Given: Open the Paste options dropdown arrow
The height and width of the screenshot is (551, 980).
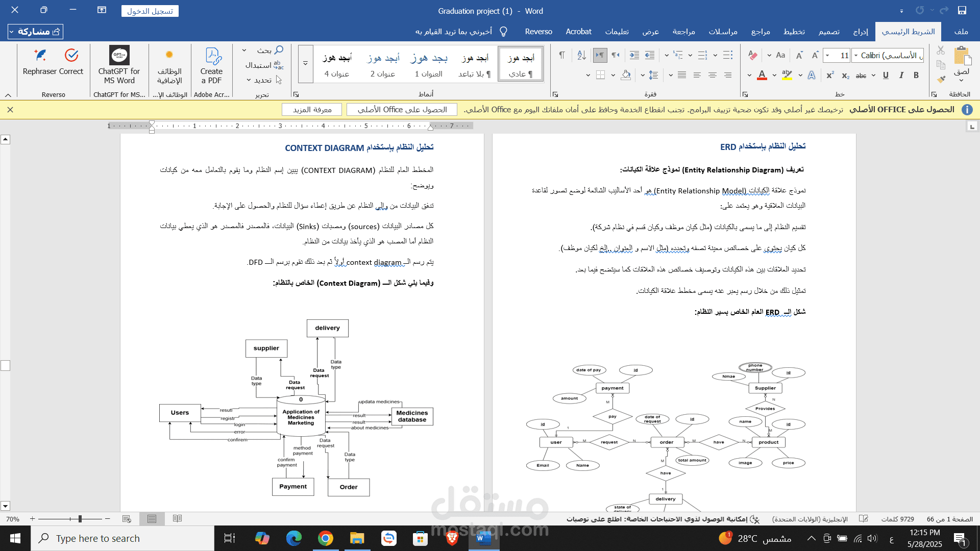Looking at the screenshot, I should coord(962,80).
